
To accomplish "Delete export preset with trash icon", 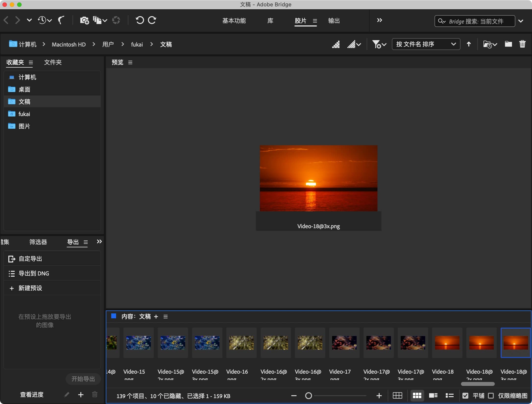I will pyautogui.click(x=95, y=394).
